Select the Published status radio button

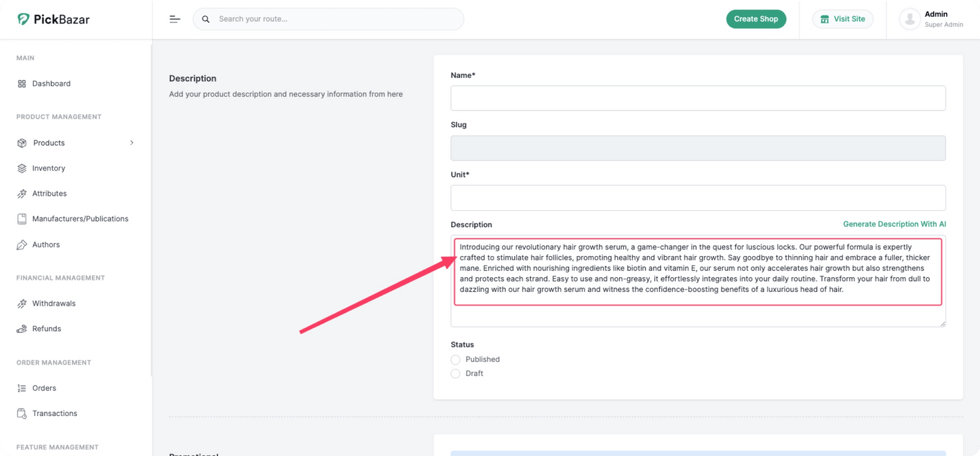click(455, 360)
